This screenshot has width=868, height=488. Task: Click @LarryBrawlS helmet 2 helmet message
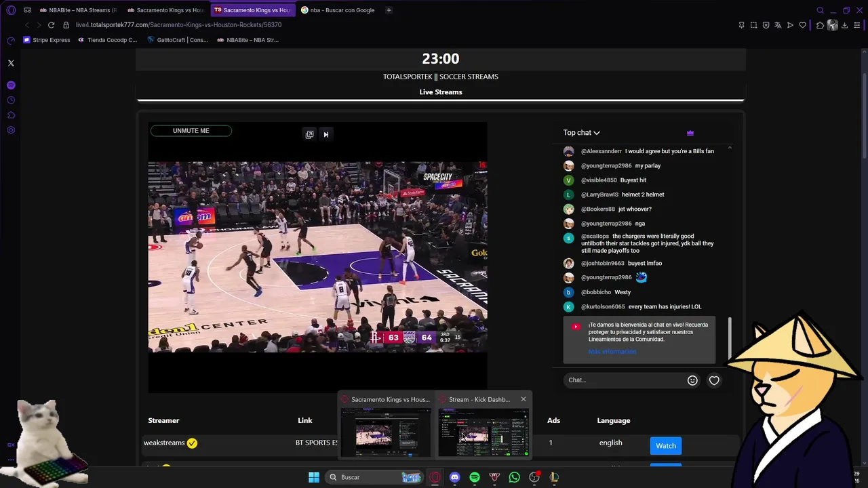[x=614, y=195]
